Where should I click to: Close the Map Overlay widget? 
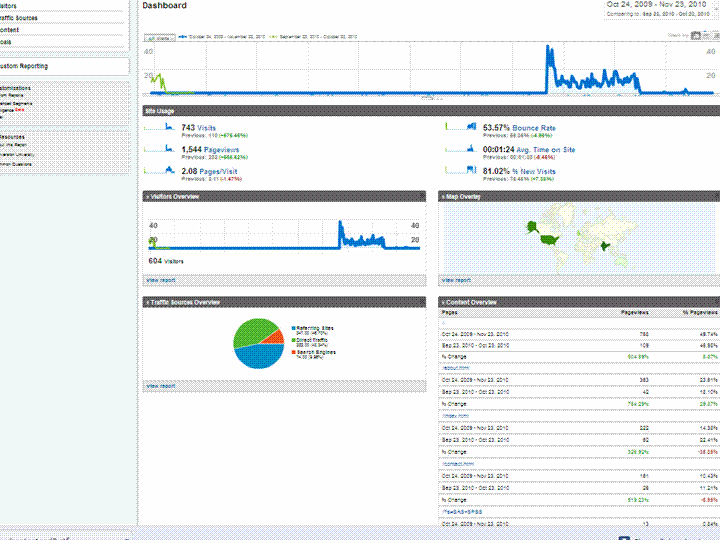click(443, 197)
